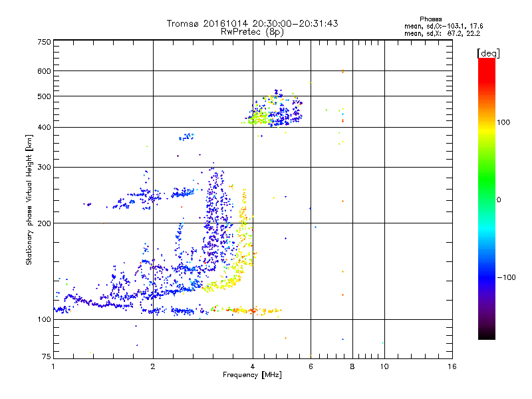Image resolution: width=532 pixels, height=399 pixels.
Task: Click the '500' y-axis tick label
Action: click(x=44, y=96)
